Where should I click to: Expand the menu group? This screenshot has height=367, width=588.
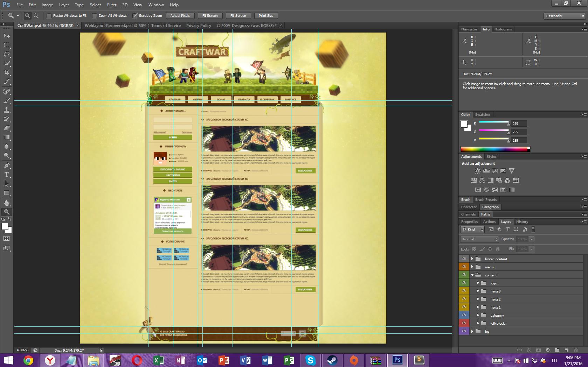[x=472, y=267]
